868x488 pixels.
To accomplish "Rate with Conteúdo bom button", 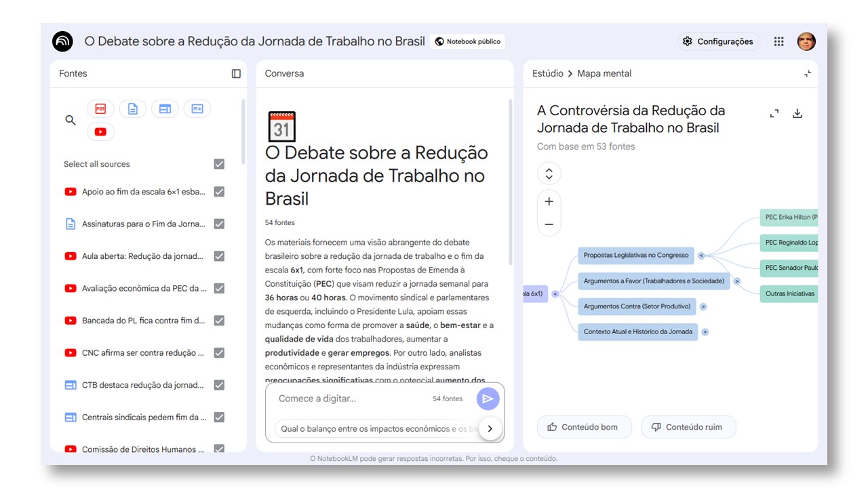I will point(584,427).
